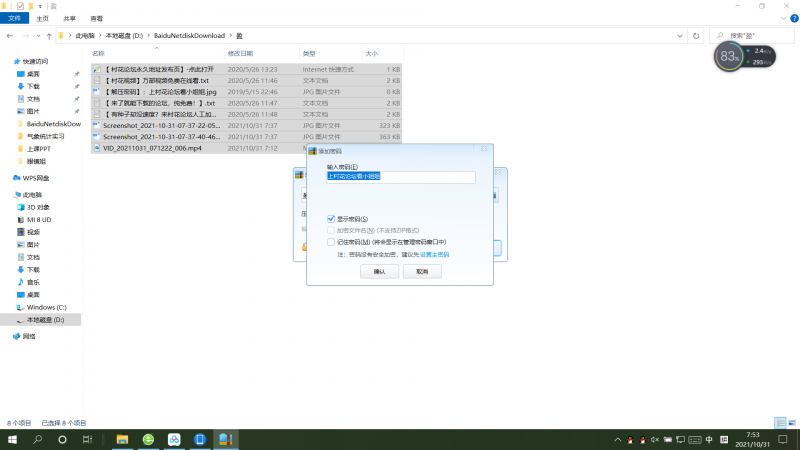The height and width of the screenshot is (450, 800).
Task: Click the back navigation arrow
Action: click(10, 36)
